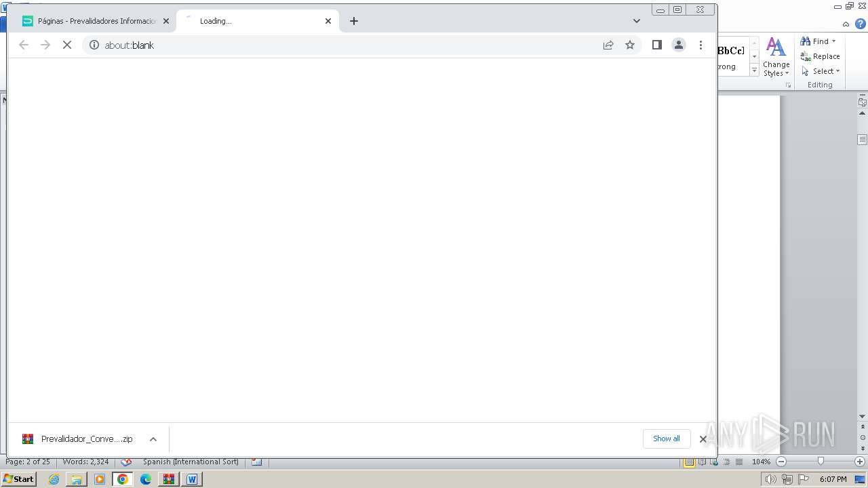
Task: View site information icon in address bar
Action: (94, 45)
